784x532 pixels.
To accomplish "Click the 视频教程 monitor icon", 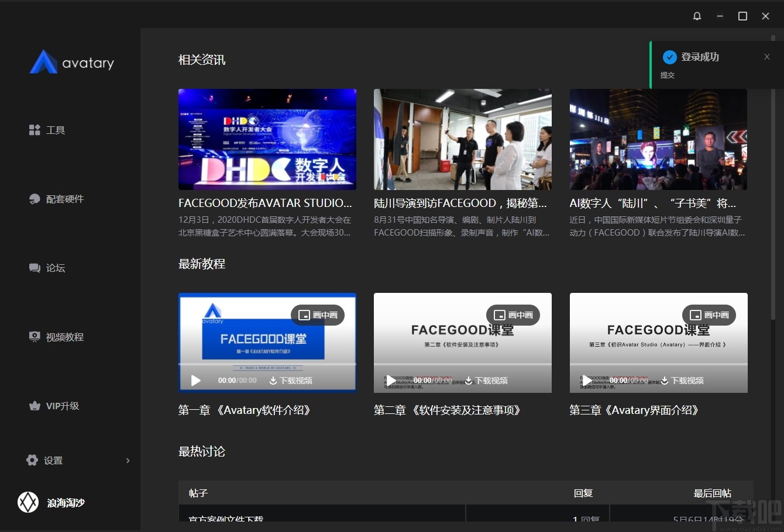I will 35,337.
